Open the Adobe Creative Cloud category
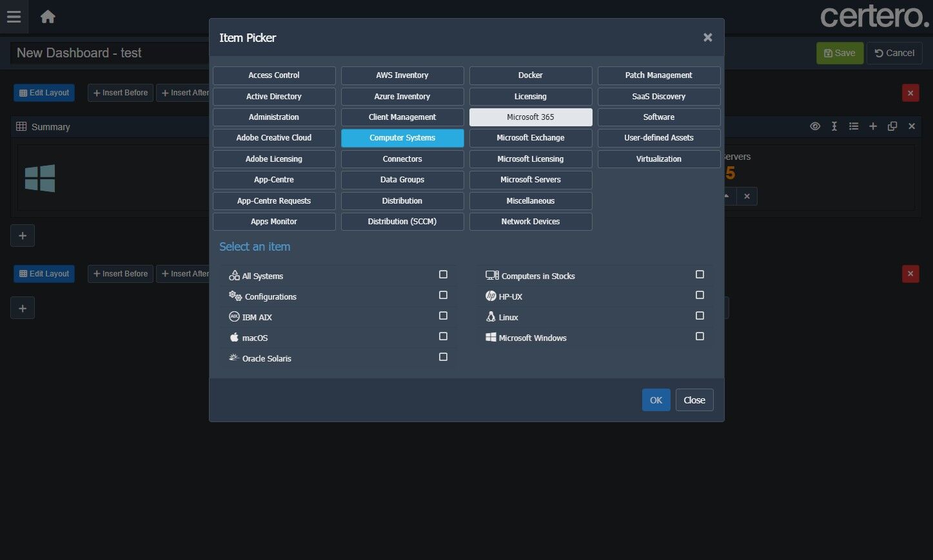The image size is (933, 560). pyautogui.click(x=274, y=138)
